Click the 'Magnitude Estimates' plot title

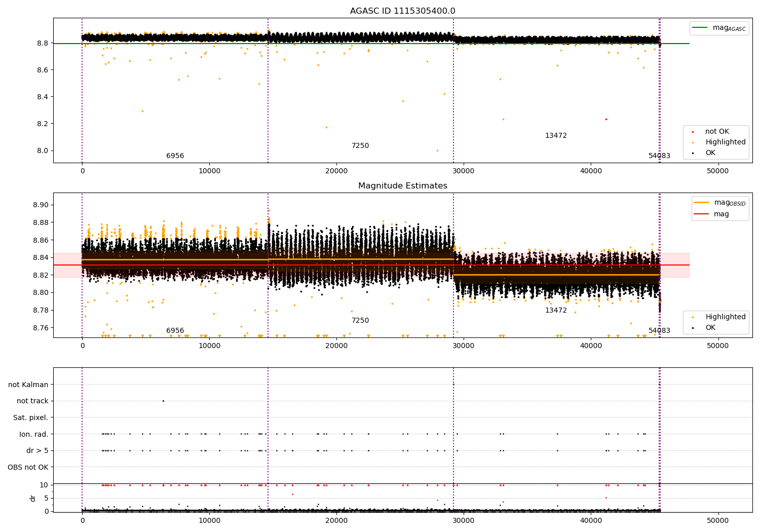[403, 186]
